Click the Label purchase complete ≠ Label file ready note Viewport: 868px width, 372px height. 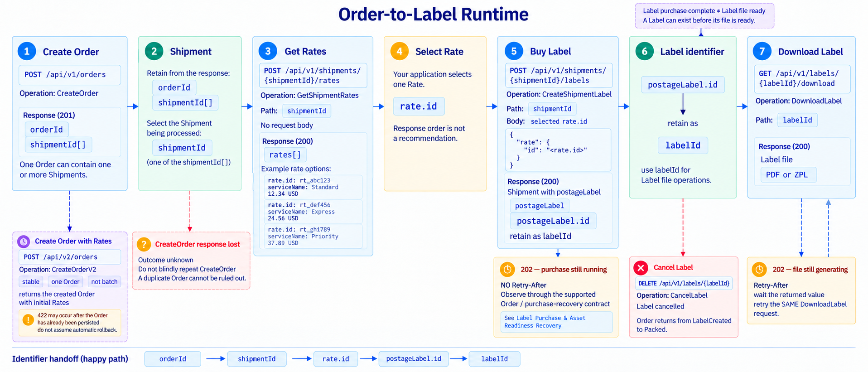[705, 16]
